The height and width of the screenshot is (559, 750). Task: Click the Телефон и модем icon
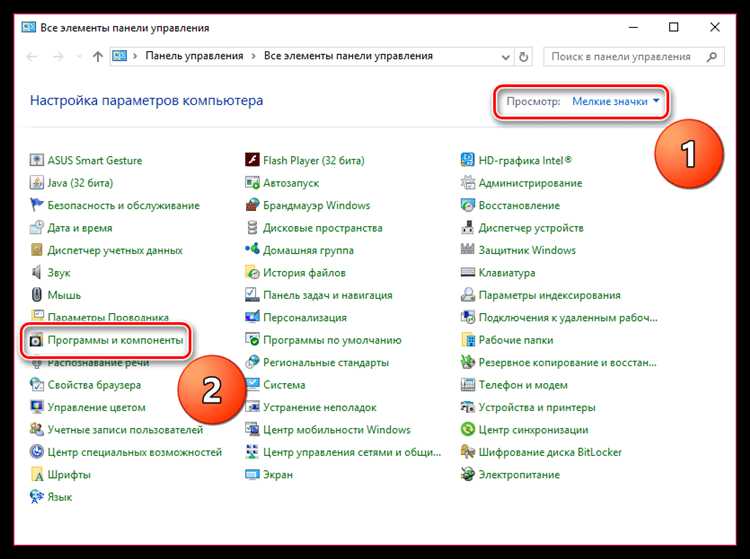467,385
